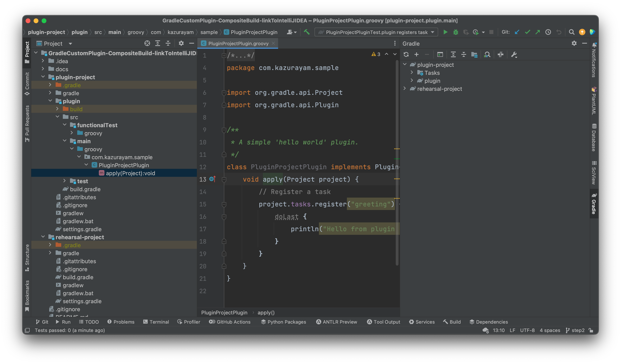The height and width of the screenshot is (364, 621).
Task: Click apply() in the editor breadcrumb
Action: click(266, 313)
